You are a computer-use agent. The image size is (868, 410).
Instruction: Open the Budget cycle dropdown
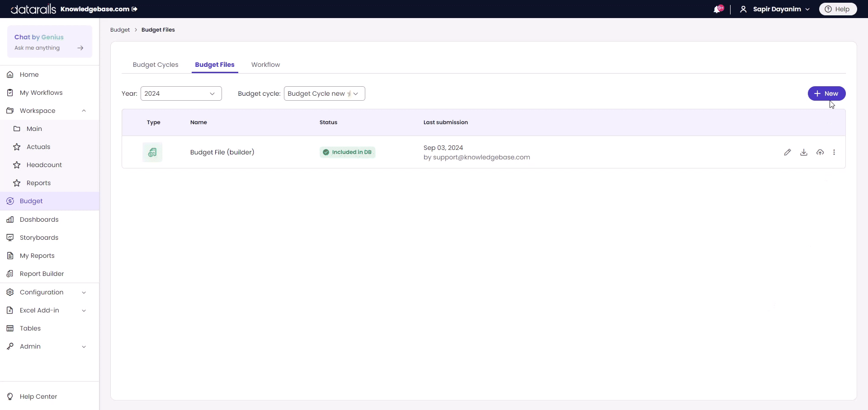point(325,93)
